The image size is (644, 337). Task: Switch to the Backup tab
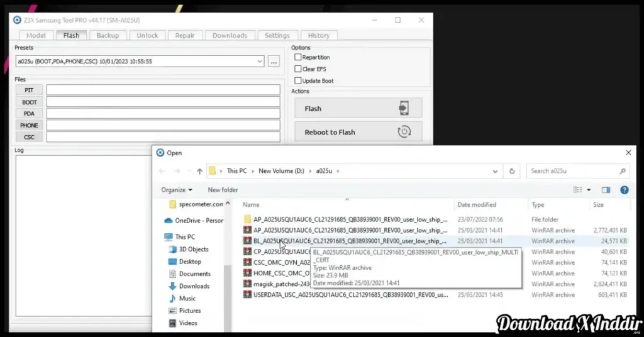point(108,35)
